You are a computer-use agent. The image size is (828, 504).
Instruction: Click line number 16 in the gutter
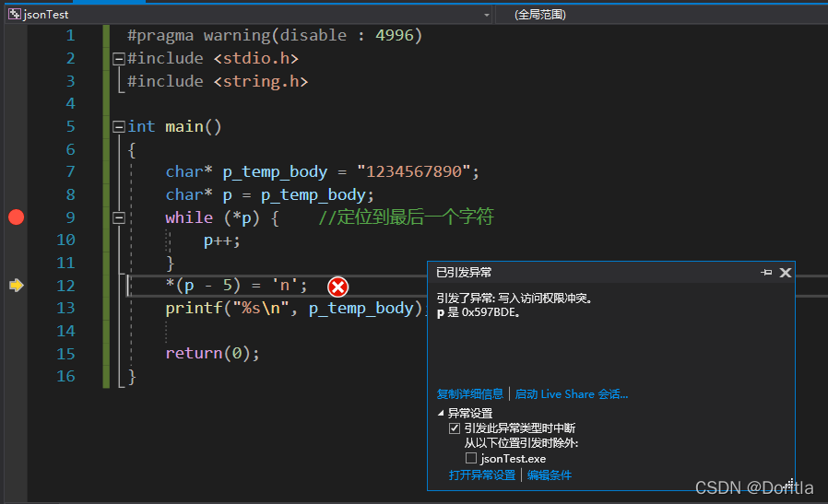click(66, 376)
